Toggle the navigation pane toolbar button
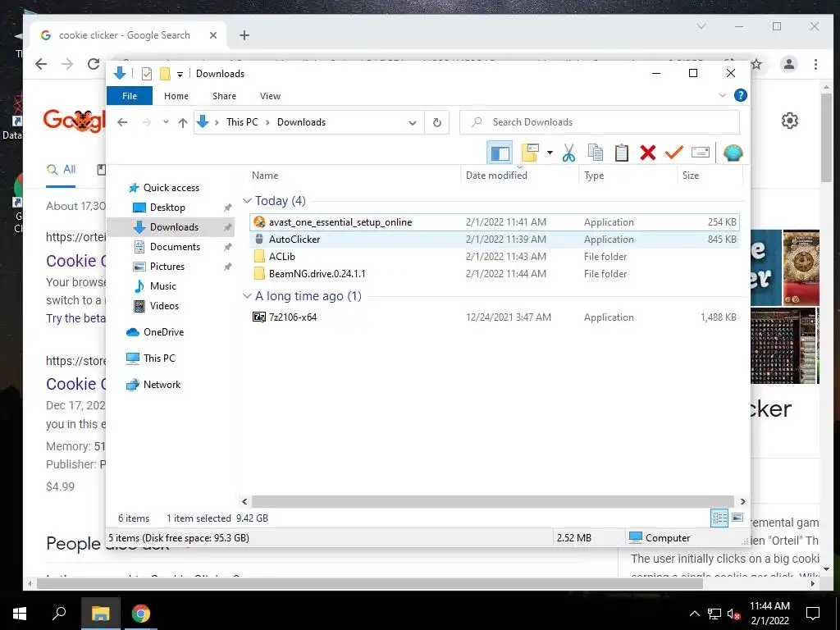The image size is (840, 630). click(x=500, y=153)
